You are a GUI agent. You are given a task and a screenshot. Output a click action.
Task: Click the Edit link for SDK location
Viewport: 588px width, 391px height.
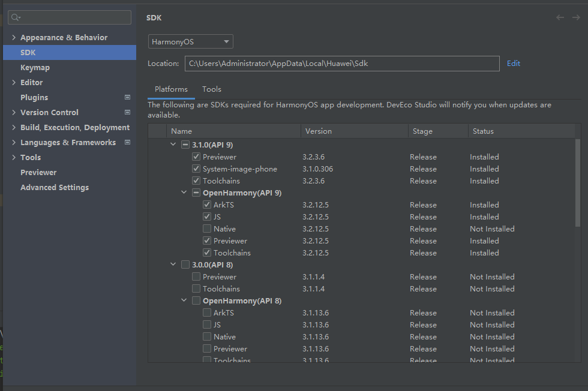point(514,64)
